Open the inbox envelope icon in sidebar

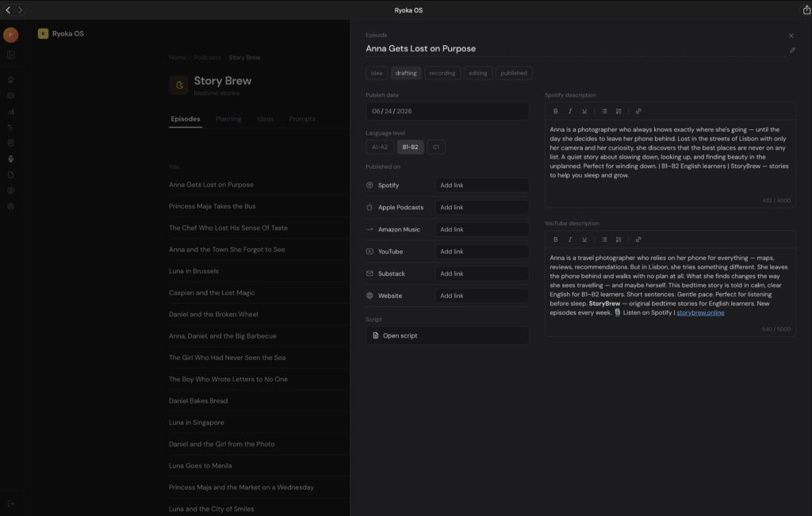click(x=11, y=96)
